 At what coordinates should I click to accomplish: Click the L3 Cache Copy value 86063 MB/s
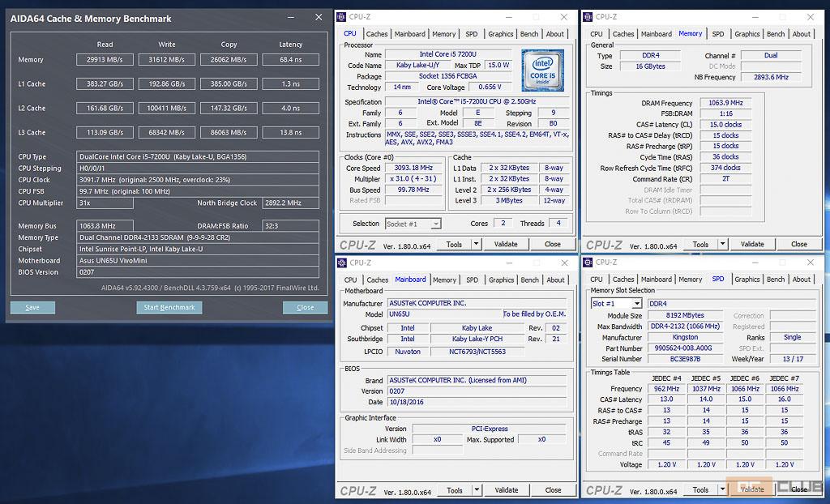click(229, 132)
